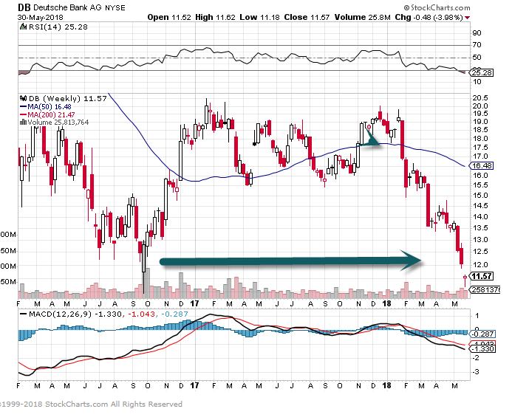
Task: Click the '17' year label under price chart
Action: point(194,303)
